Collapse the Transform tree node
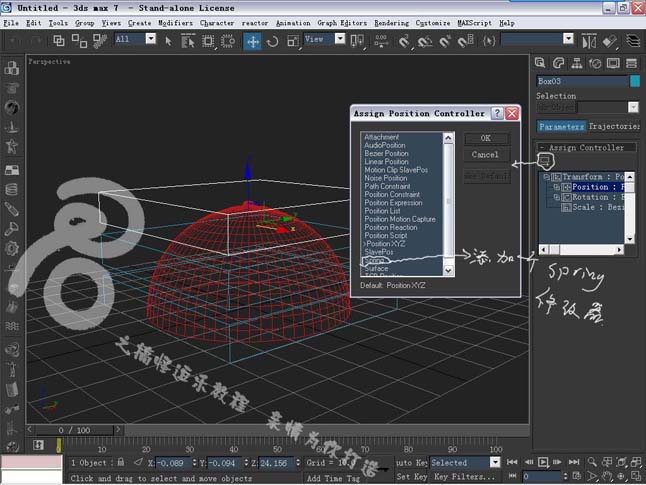The width and height of the screenshot is (646, 485). coord(546,177)
